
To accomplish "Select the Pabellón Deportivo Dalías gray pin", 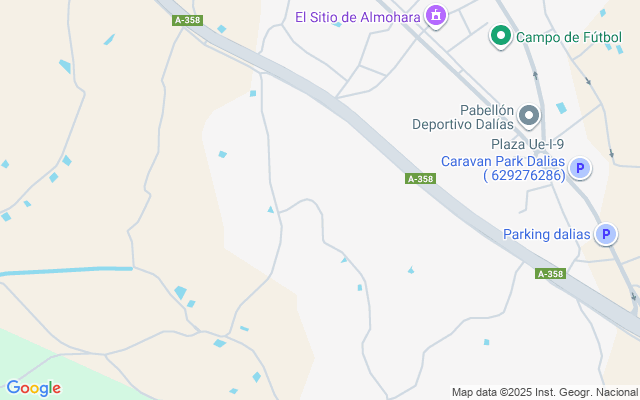I will point(529,116).
